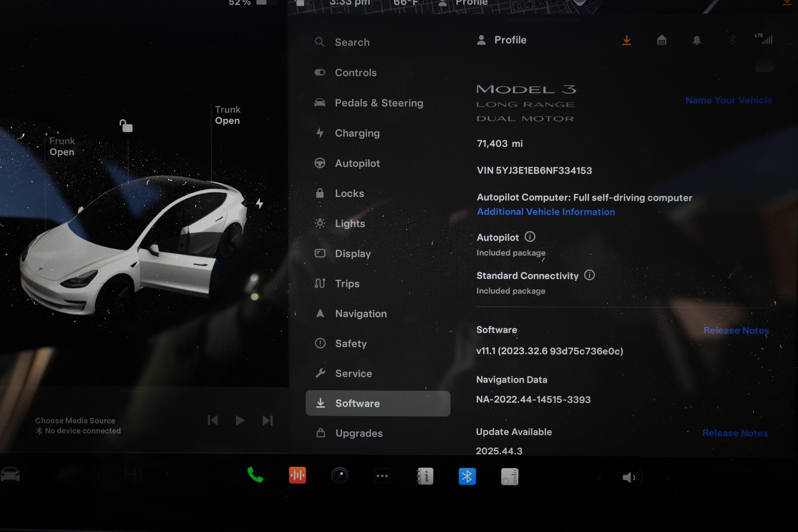Open Search from the settings sidebar
The height and width of the screenshot is (532, 798).
[352, 42]
